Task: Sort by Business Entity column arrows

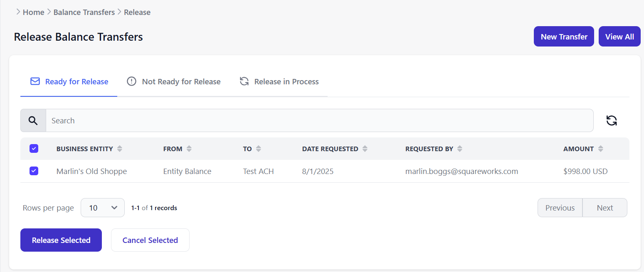Action: coord(120,149)
